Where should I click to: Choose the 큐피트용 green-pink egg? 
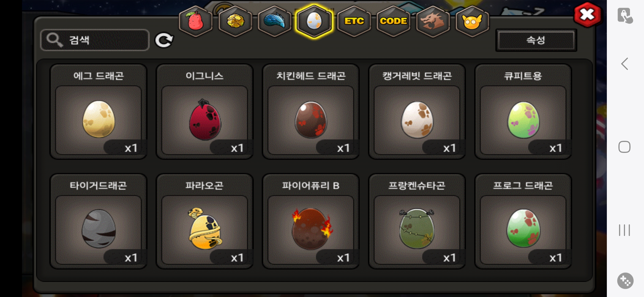coord(523,111)
